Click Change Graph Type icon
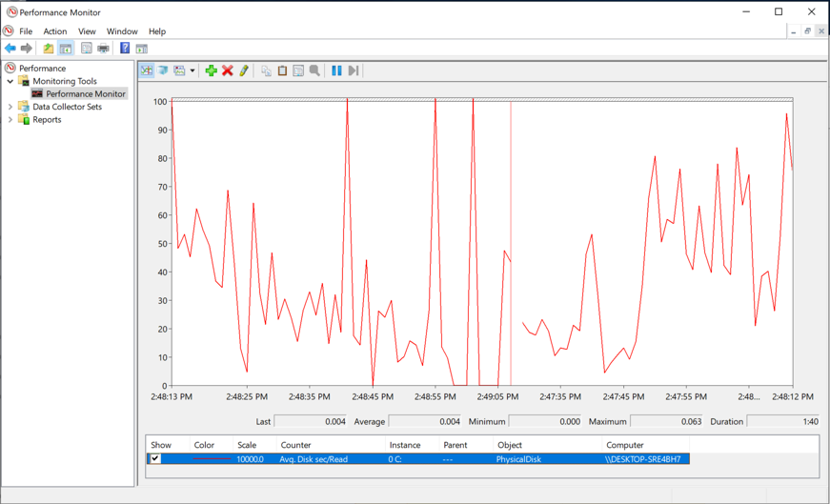Viewport: 830px width, 504px height. (179, 71)
